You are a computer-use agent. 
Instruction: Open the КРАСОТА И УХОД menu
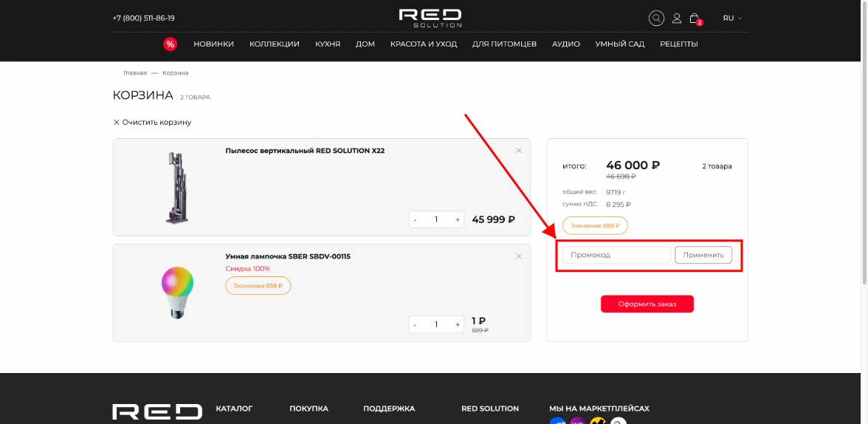point(424,44)
